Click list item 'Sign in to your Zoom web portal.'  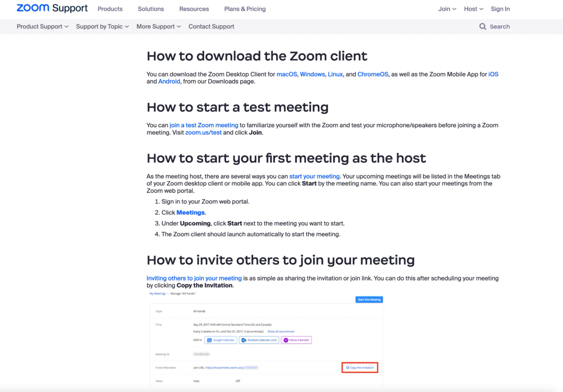tap(205, 202)
